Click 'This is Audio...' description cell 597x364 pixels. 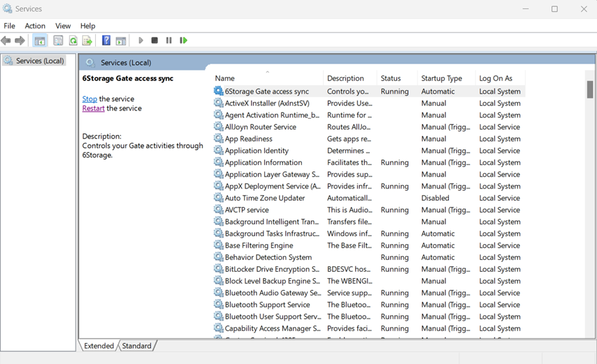click(349, 210)
